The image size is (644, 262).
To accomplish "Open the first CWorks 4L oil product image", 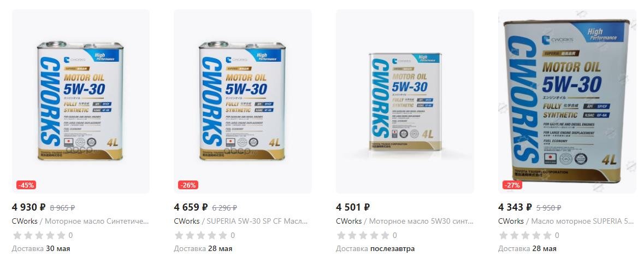I will tap(80, 101).
